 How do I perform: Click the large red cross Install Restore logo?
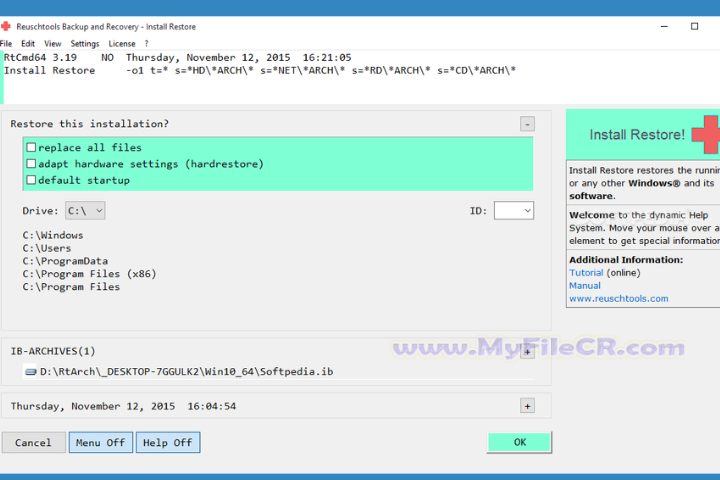point(708,135)
